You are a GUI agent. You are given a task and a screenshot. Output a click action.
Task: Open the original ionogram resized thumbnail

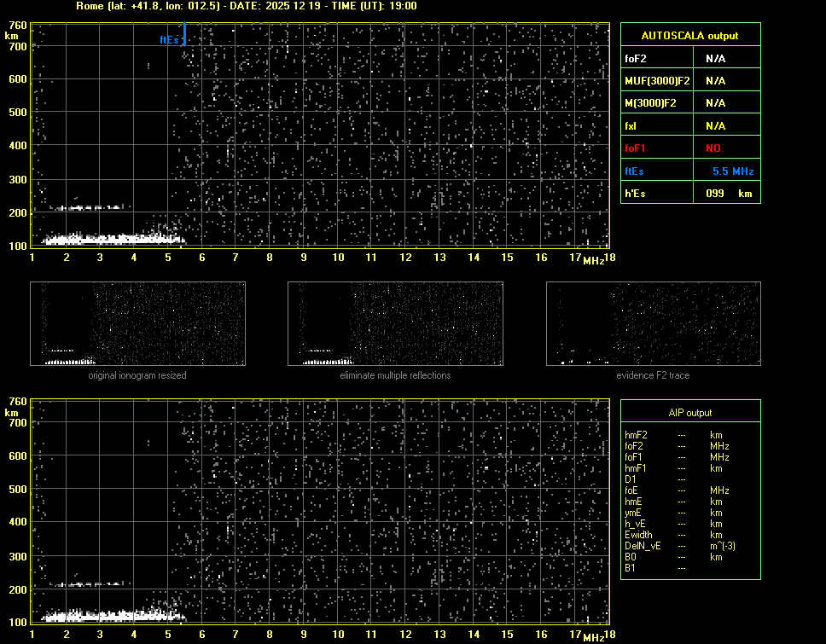pyautogui.click(x=137, y=324)
